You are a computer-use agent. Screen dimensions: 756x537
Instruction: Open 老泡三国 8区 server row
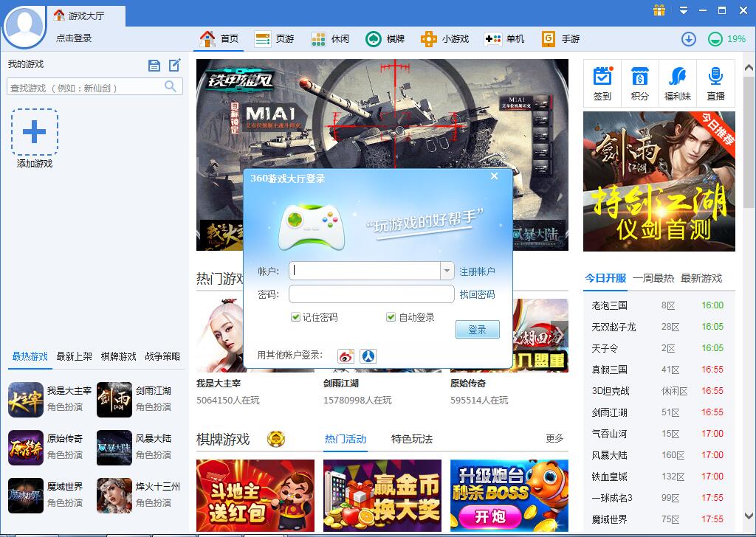pos(658,305)
